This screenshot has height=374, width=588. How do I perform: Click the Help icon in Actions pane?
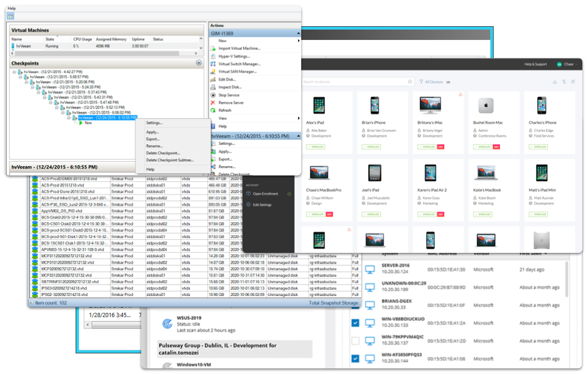click(213, 126)
